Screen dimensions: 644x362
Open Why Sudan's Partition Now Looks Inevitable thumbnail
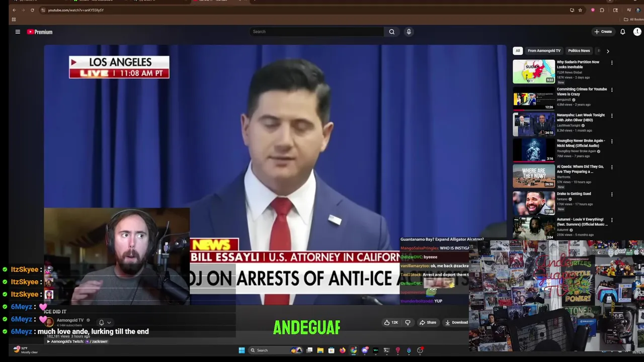coord(534,71)
